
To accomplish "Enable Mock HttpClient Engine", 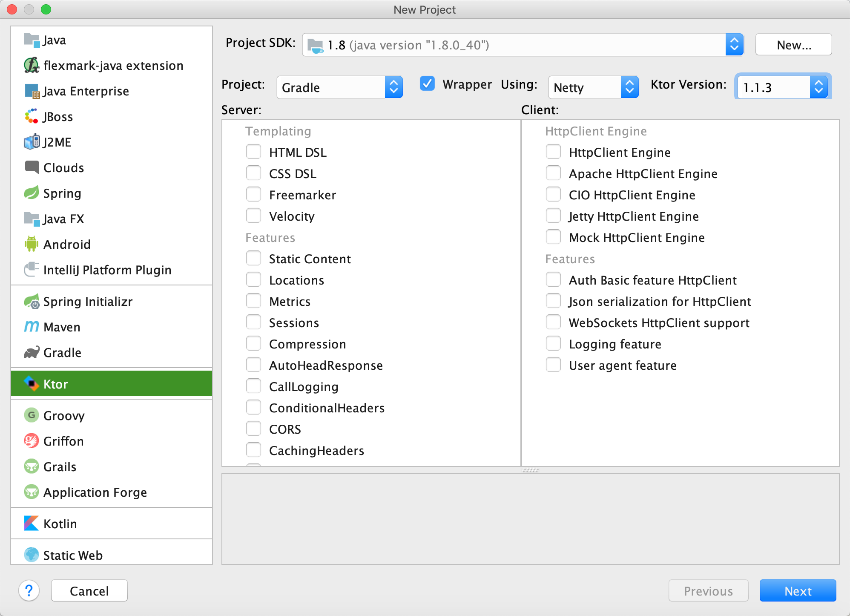I will (554, 237).
